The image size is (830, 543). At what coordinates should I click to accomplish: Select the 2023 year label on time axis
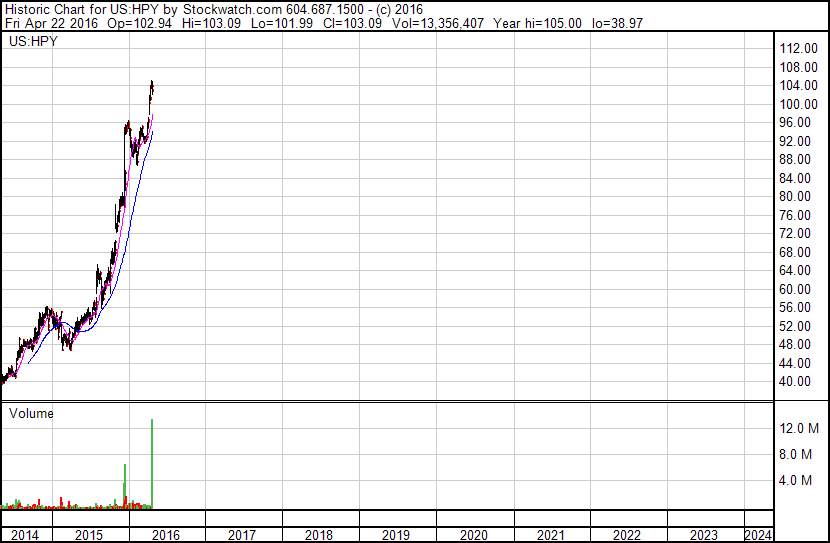click(x=704, y=535)
